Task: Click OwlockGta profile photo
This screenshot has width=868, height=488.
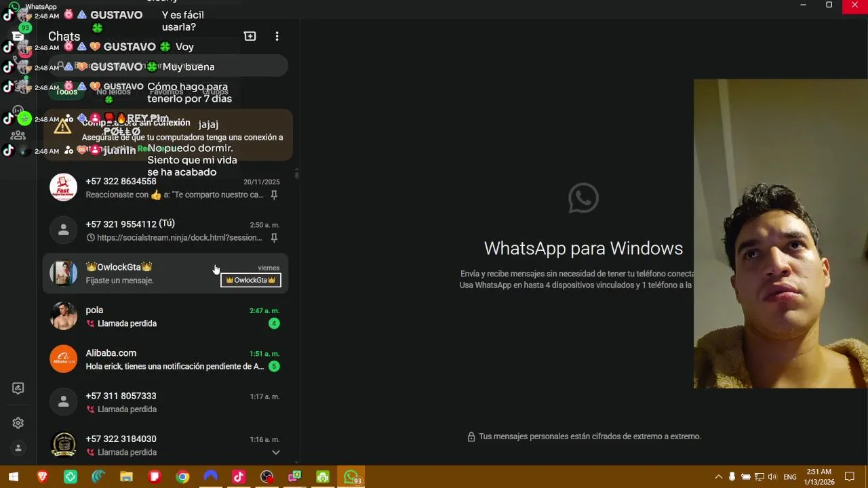Action: point(64,273)
